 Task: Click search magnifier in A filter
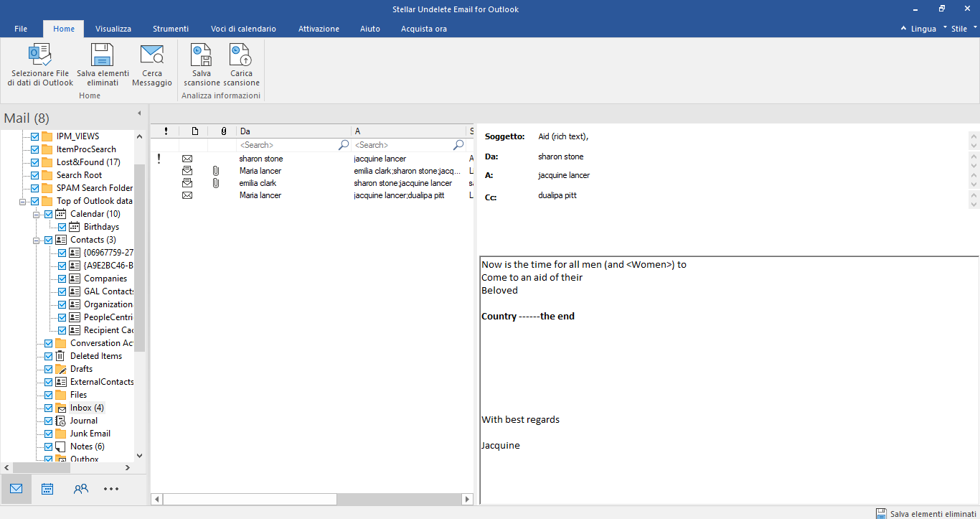coord(458,145)
